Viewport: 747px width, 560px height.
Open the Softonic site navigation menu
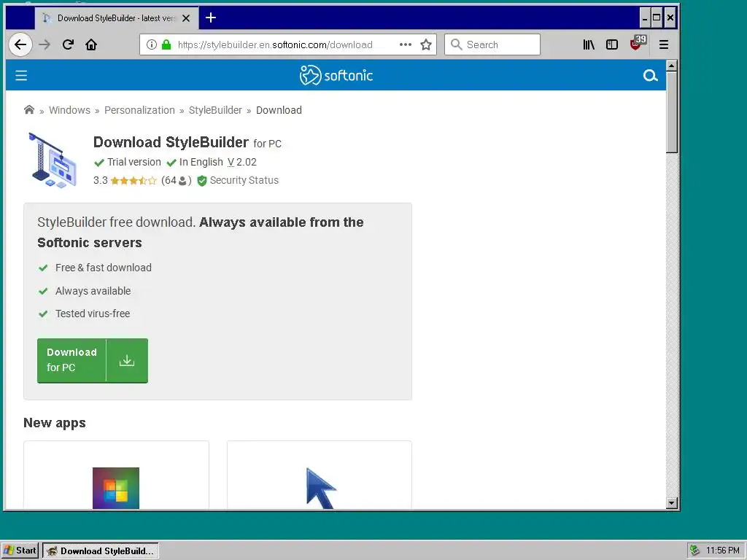(x=21, y=75)
